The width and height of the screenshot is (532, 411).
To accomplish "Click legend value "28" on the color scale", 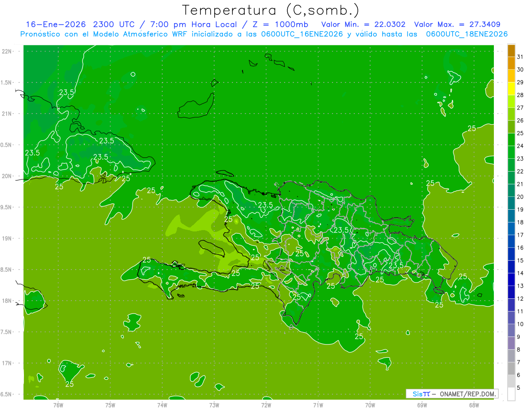I will pos(520,95).
